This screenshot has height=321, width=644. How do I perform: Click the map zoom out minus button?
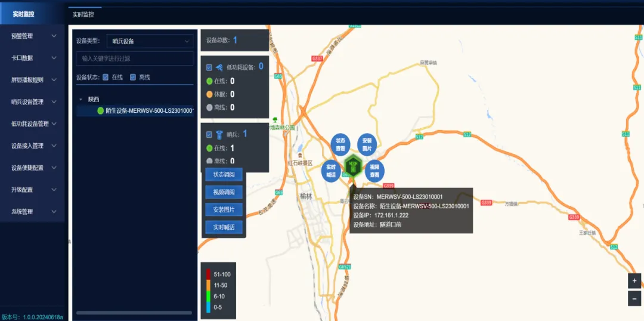(634, 298)
